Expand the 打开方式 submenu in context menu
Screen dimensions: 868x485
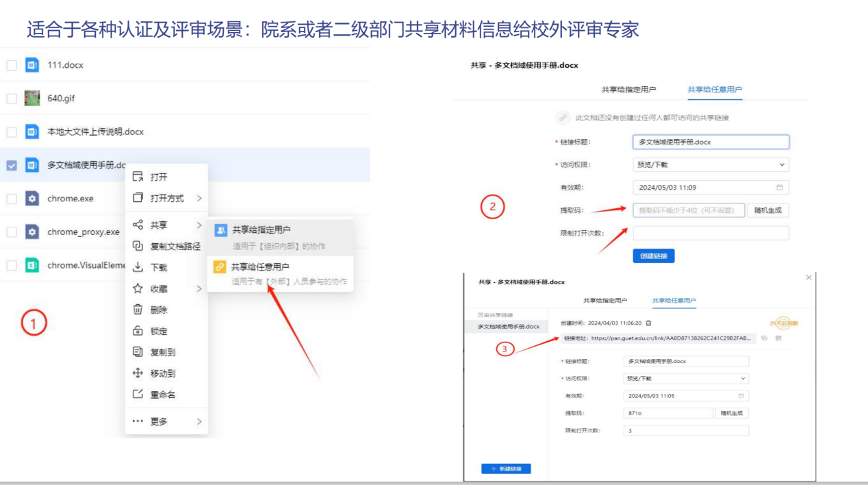point(167,199)
